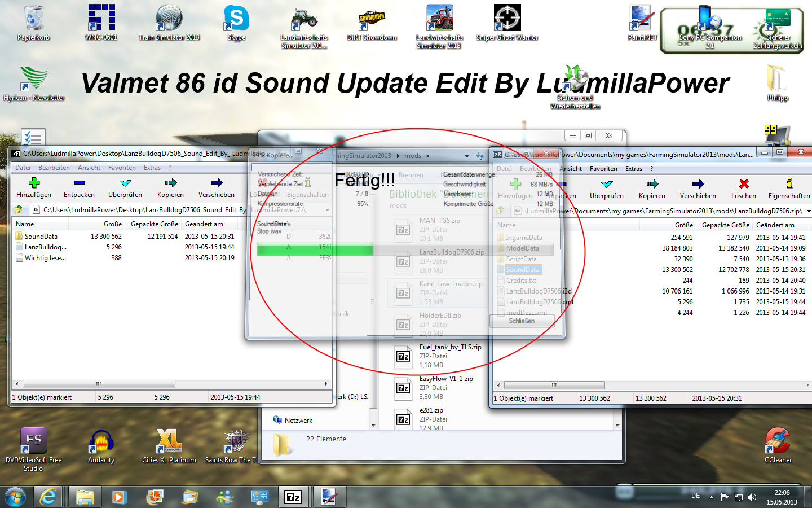Open Ansicht menu in the left 7-Zip window
Viewport: 812px width, 508px height.
click(x=89, y=168)
